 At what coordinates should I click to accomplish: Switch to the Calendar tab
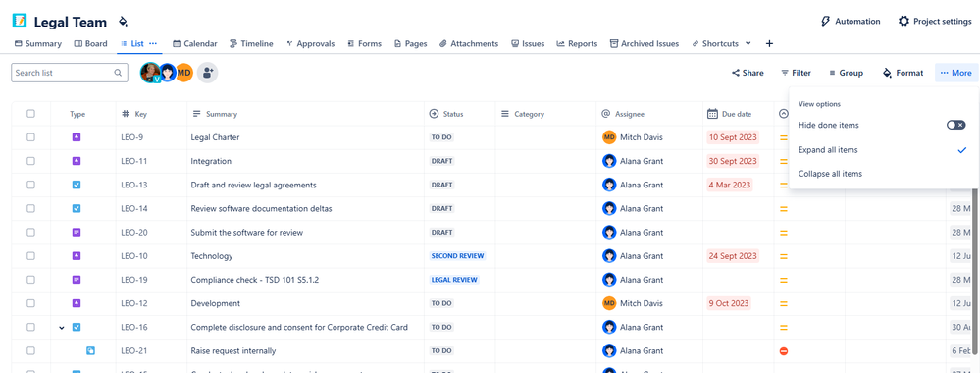(x=195, y=44)
